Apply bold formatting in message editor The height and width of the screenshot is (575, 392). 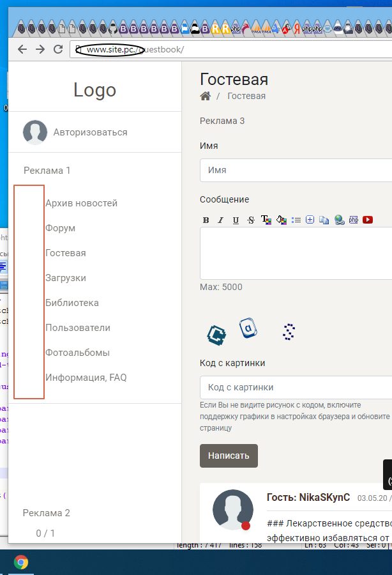coord(206,220)
